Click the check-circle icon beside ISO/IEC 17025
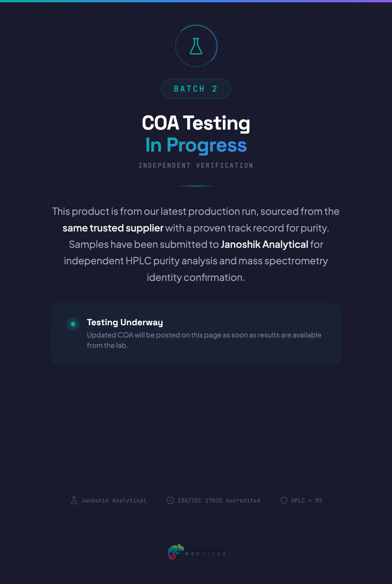392x584 pixels. click(170, 500)
